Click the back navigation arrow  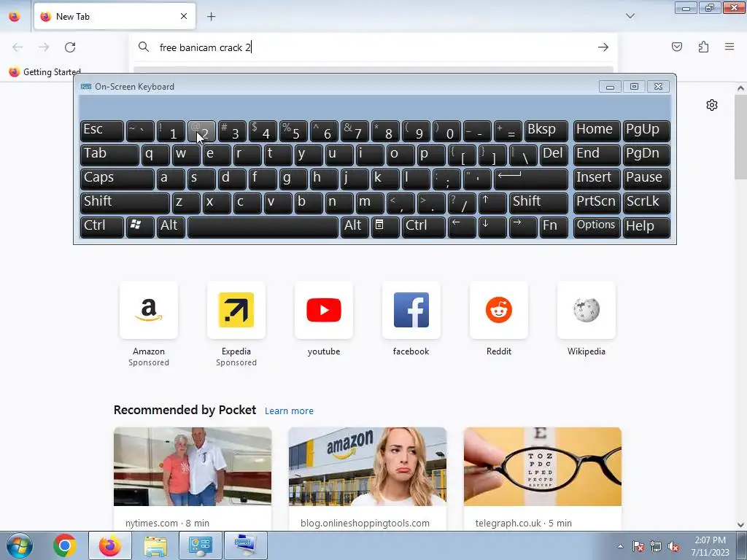[x=18, y=47]
